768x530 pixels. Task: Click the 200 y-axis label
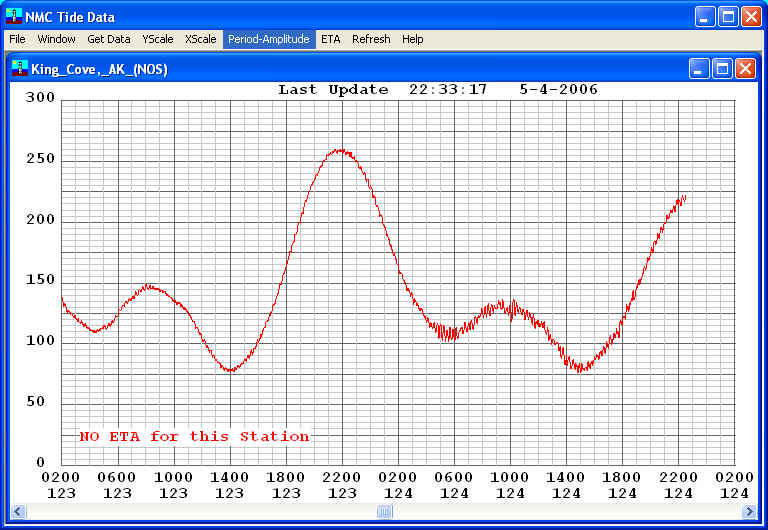(x=41, y=219)
